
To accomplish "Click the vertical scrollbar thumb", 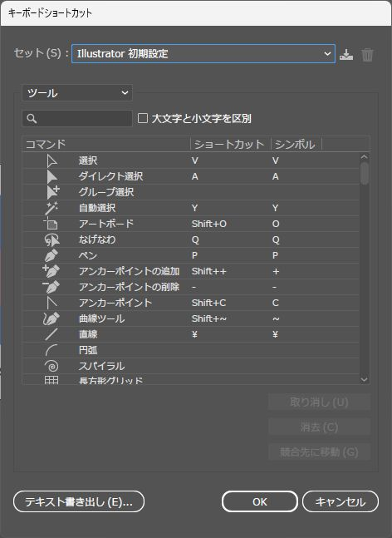I will click(x=365, y=173).
